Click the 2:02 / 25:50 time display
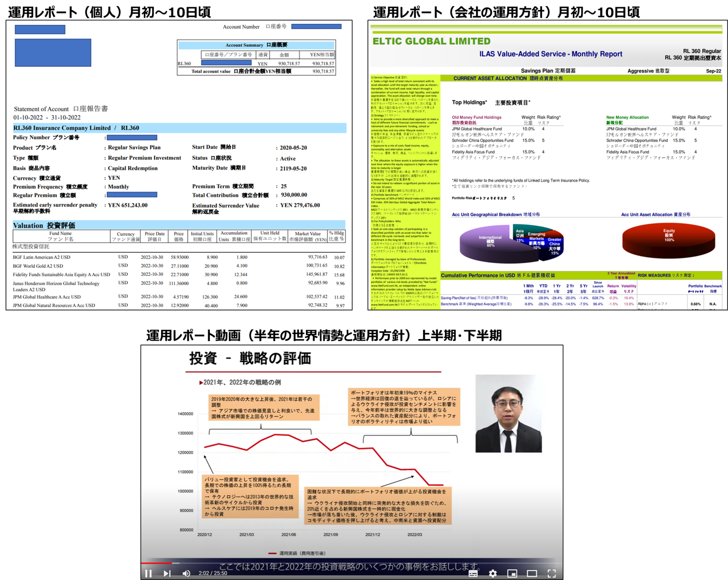 [213, 573]
